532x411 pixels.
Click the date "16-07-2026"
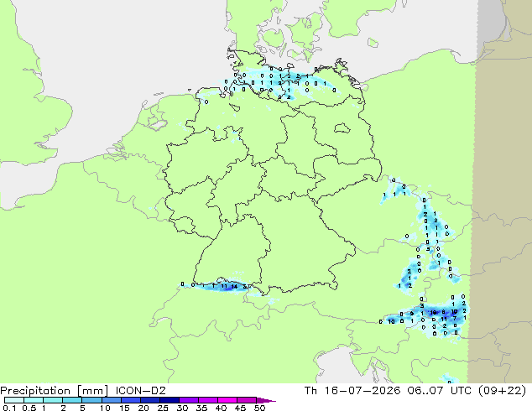362,391
